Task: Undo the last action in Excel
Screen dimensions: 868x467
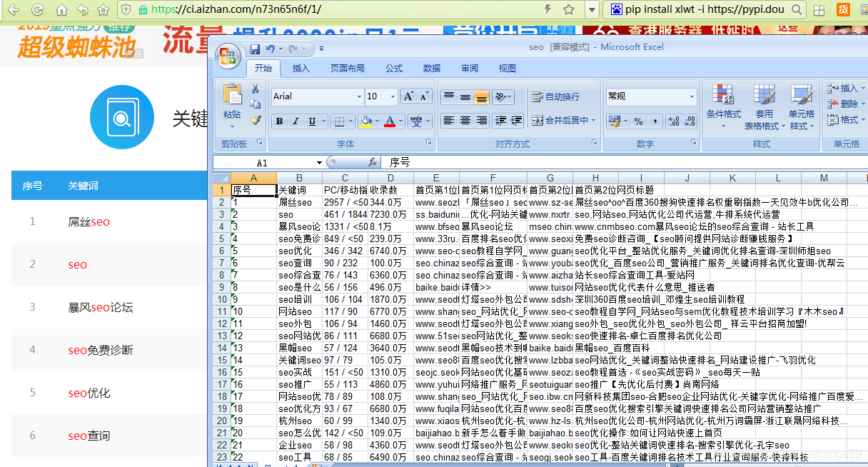Action: click(x=271, y=49)
